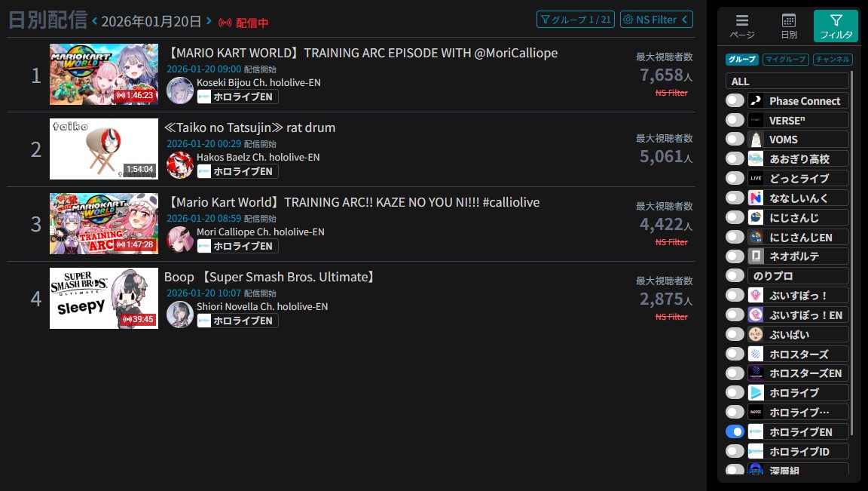Select ALL groups entry
The height and width of the screenshot is (491, 868).
pyautogui.click(x=787, y=81)
